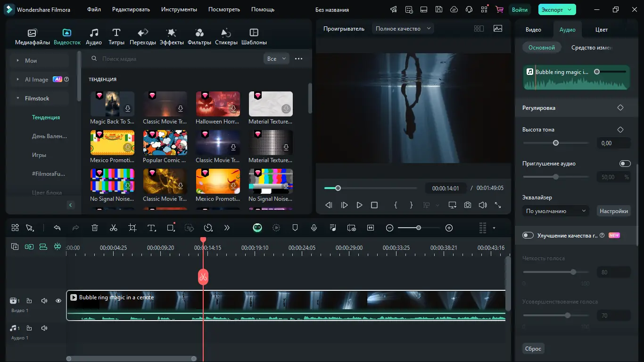This screenshot has width=644, height=362.
Task: Take a snapshot with the camera icon
Action: pos(467,205)
